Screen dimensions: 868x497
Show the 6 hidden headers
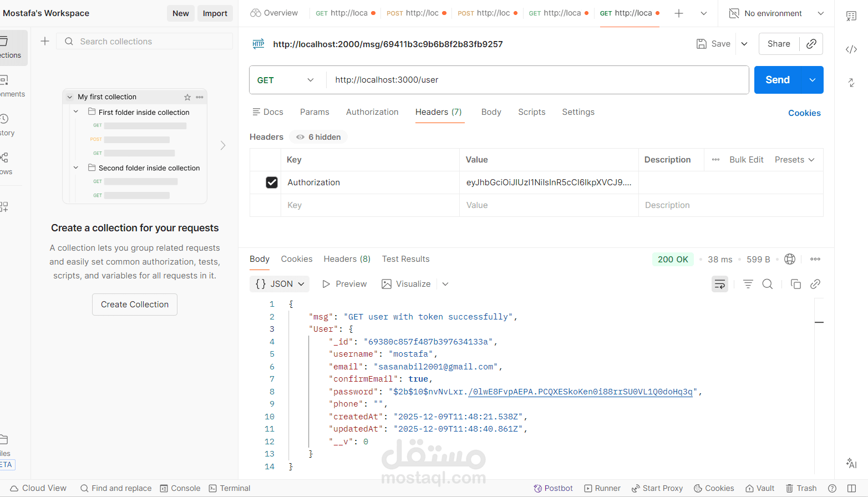[319, 137]
